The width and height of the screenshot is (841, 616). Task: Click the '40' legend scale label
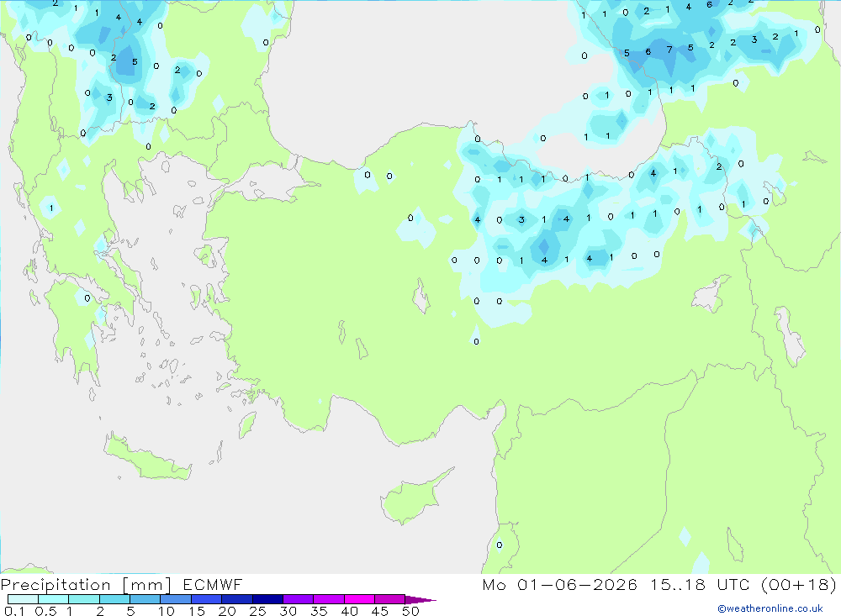[x=349, y=611]
